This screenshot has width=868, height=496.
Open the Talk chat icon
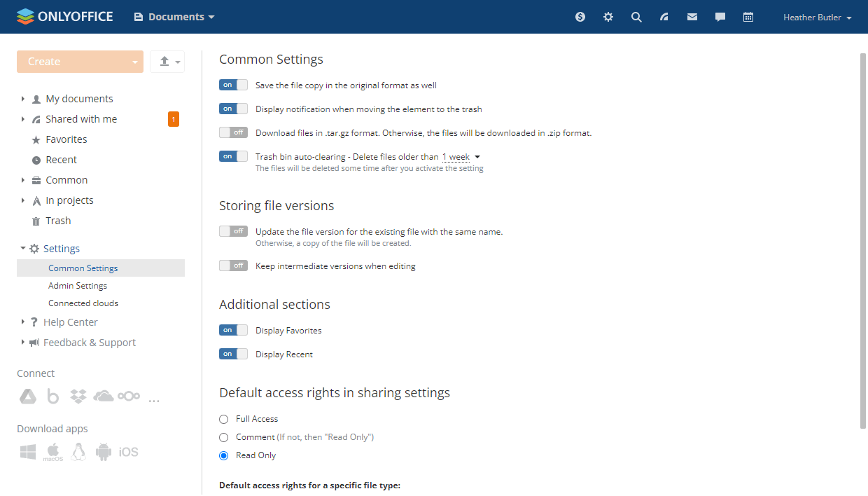pos(720,17)
